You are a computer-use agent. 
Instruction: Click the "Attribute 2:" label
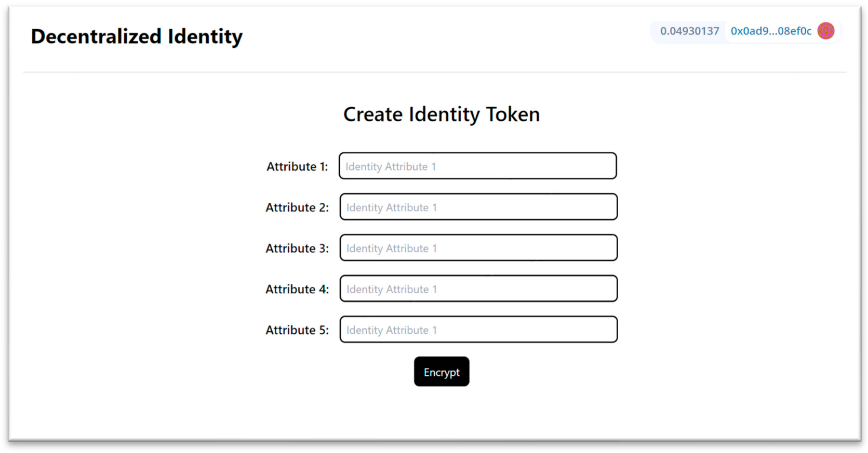(297, 207)
